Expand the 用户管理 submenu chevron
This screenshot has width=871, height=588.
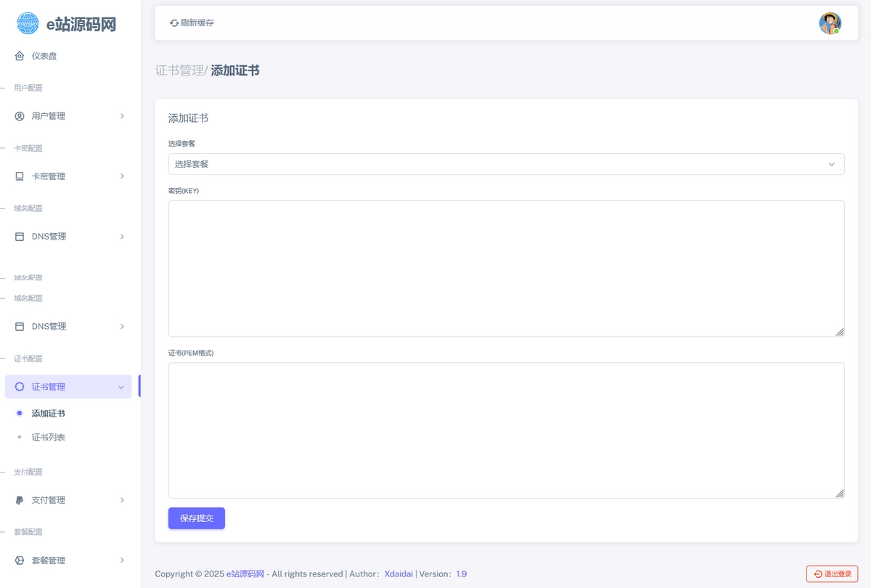[122, 116]
